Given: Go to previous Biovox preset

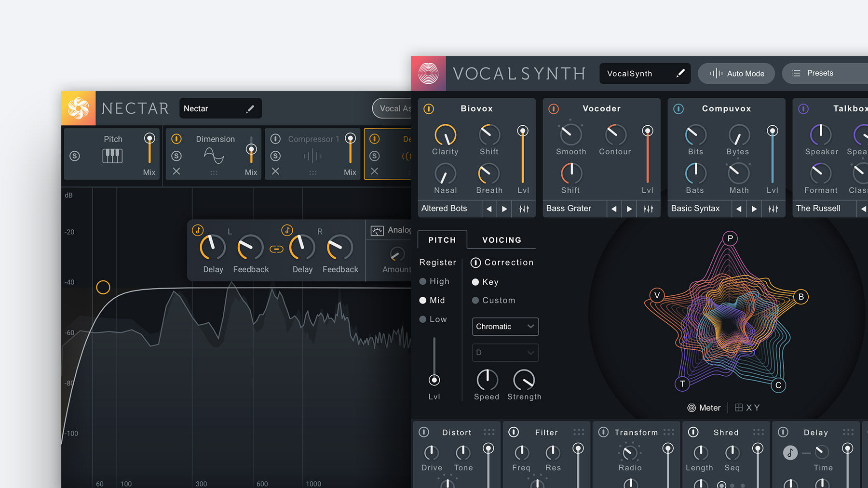Looking at the screenshot, I should click(x=489, y=209).
